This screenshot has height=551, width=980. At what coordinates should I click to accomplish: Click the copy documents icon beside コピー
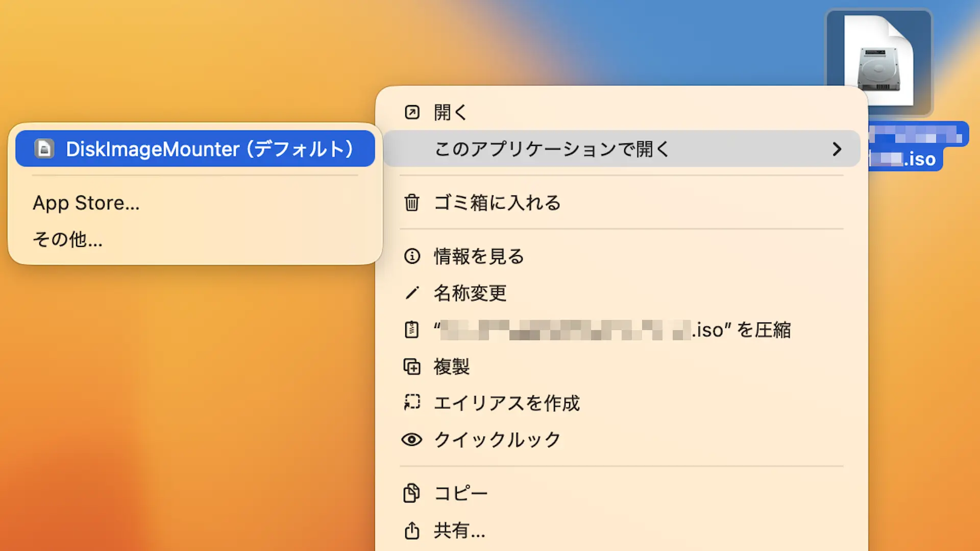(412, 493)
